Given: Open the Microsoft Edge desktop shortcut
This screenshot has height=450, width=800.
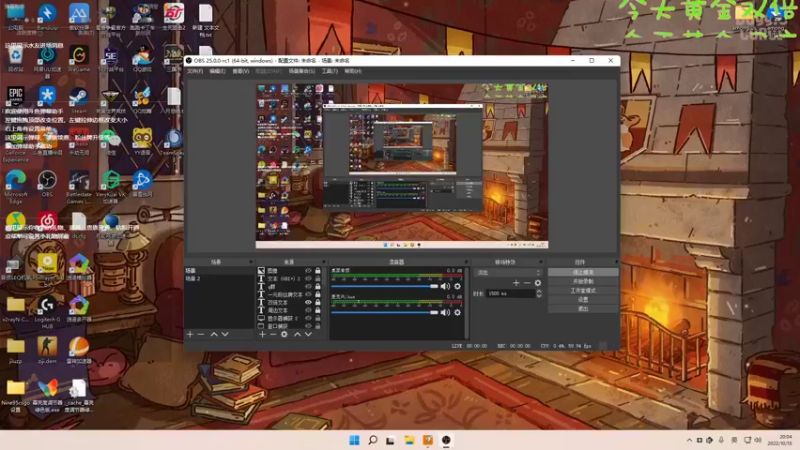Looking at the screenshot, I should coord(15,187).
